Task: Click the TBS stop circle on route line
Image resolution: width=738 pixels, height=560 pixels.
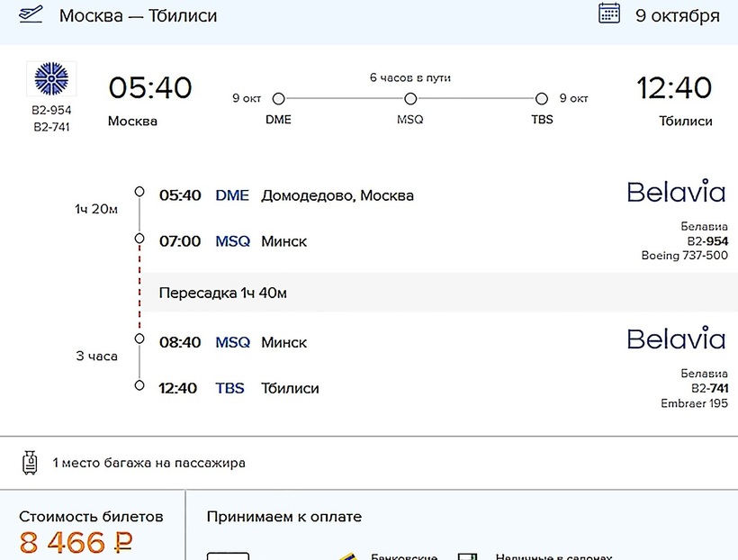Action: pos(542,99)
